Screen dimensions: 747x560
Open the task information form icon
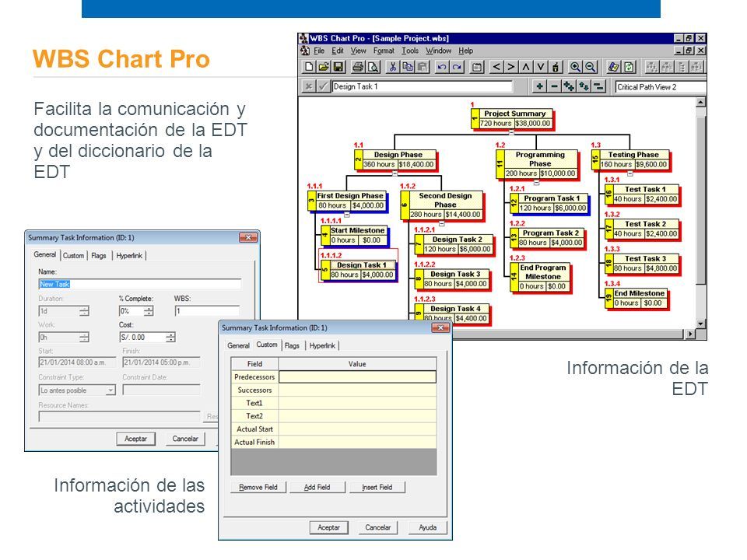click(x=476, y=67)
